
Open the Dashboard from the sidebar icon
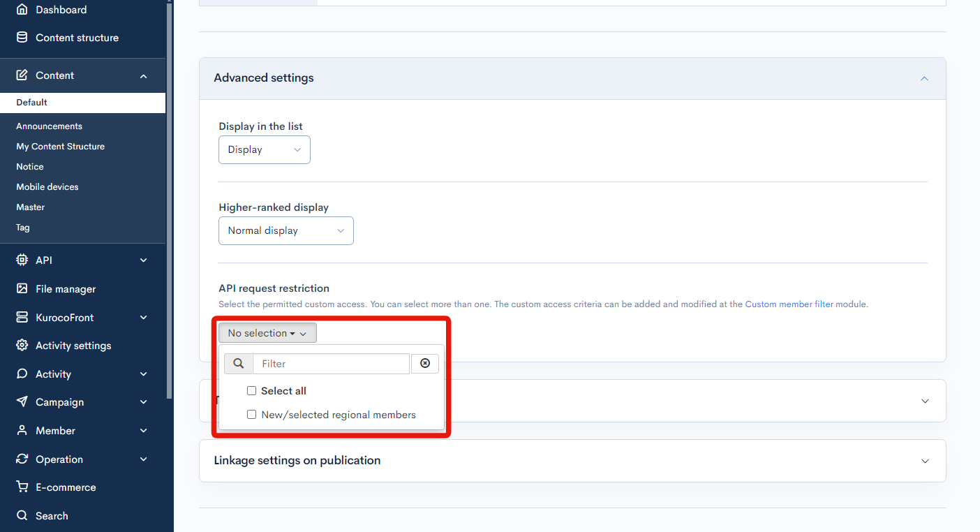[x=22, y=9]
